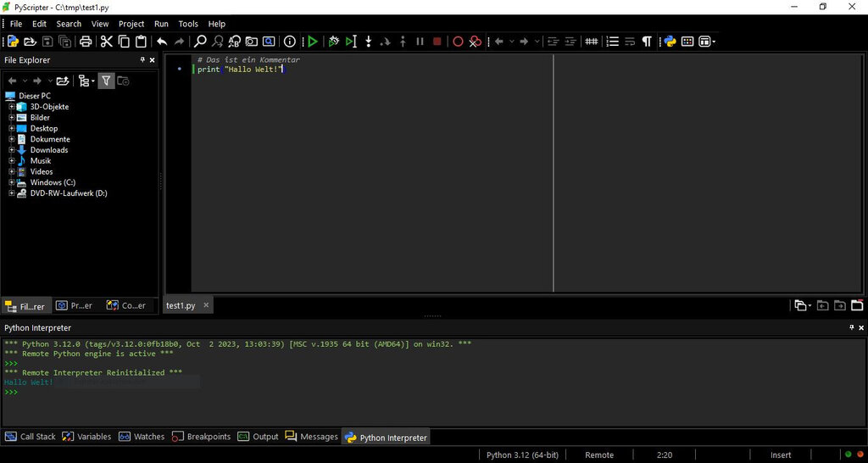Close the test1.py editor tab

206,305
